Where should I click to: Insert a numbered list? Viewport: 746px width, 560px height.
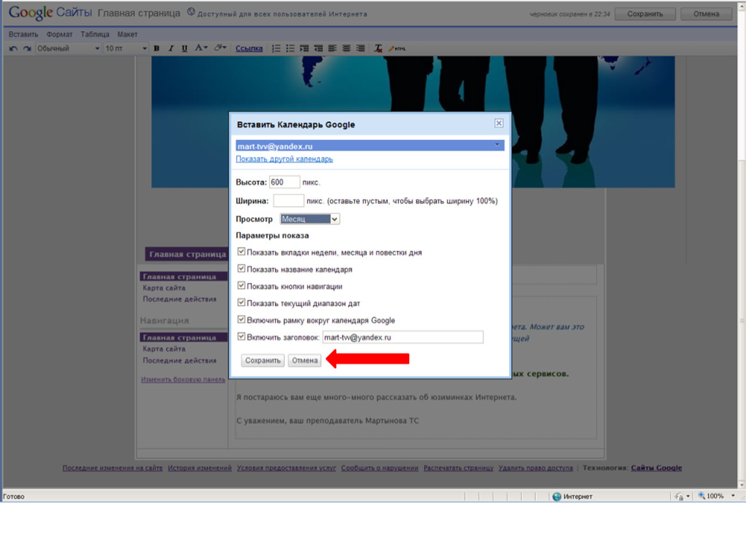(x=276, y=49)
